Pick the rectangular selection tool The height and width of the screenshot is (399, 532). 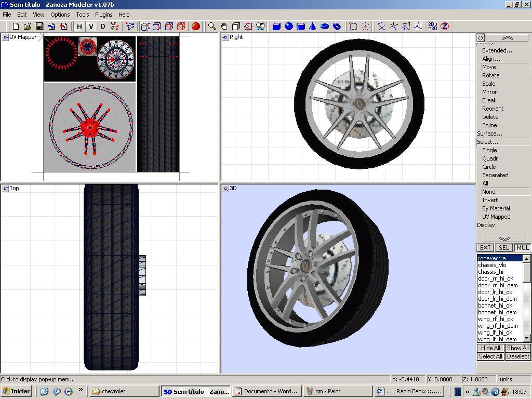pos(353,26)
